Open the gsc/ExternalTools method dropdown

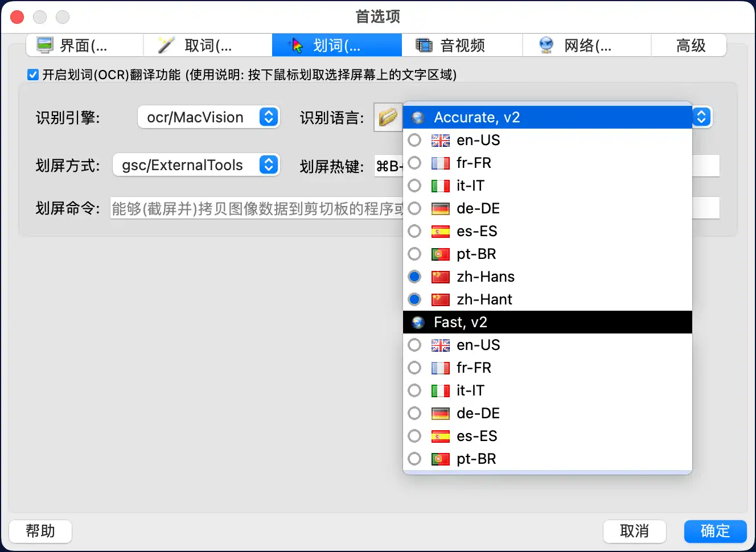196,165
